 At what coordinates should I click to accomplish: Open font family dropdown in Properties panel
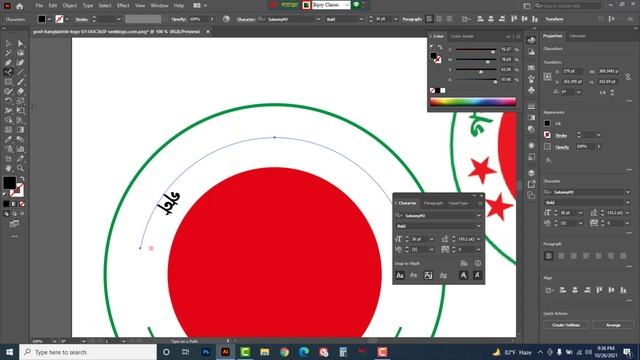click(x=627, y=192)
